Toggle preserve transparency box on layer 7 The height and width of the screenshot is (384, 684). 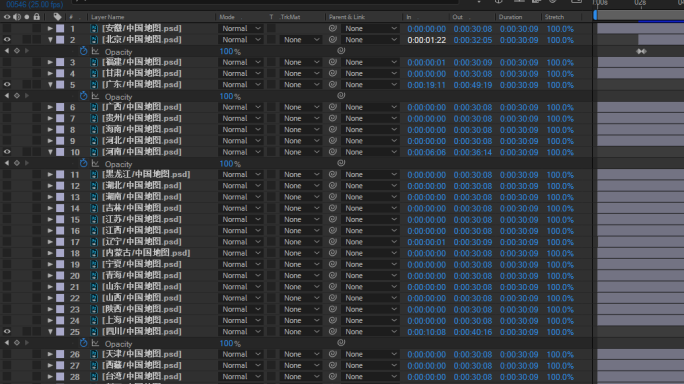point(271,118)
